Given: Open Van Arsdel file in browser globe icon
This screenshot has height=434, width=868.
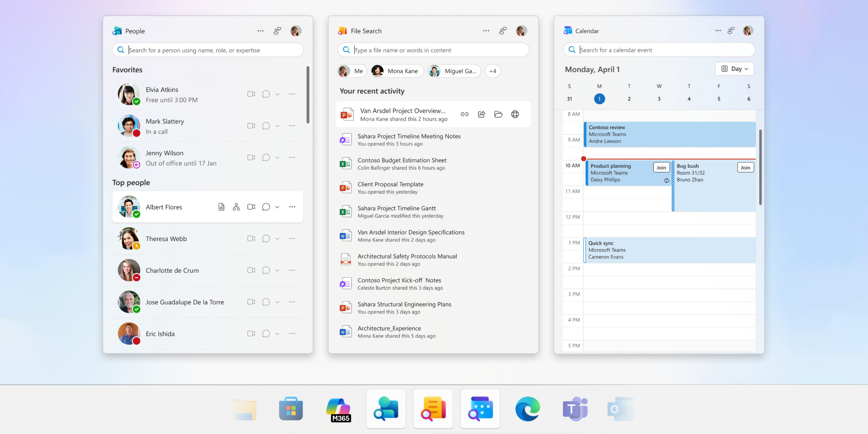Looking at the screenshot, I should point(515,114).
